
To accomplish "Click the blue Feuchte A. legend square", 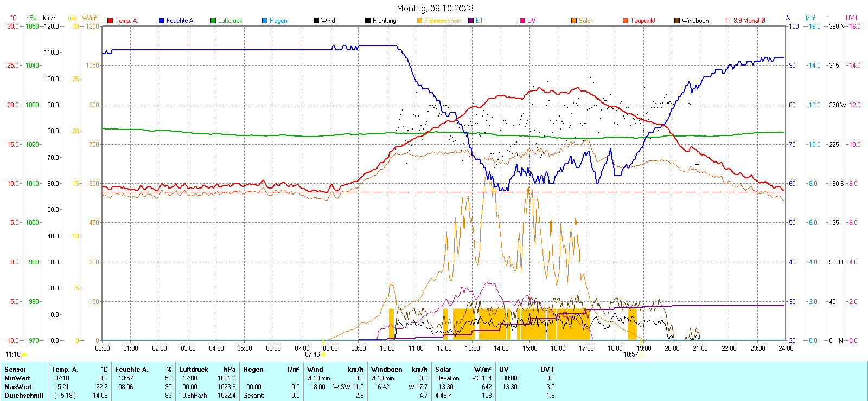I will [x=162, y=21].
